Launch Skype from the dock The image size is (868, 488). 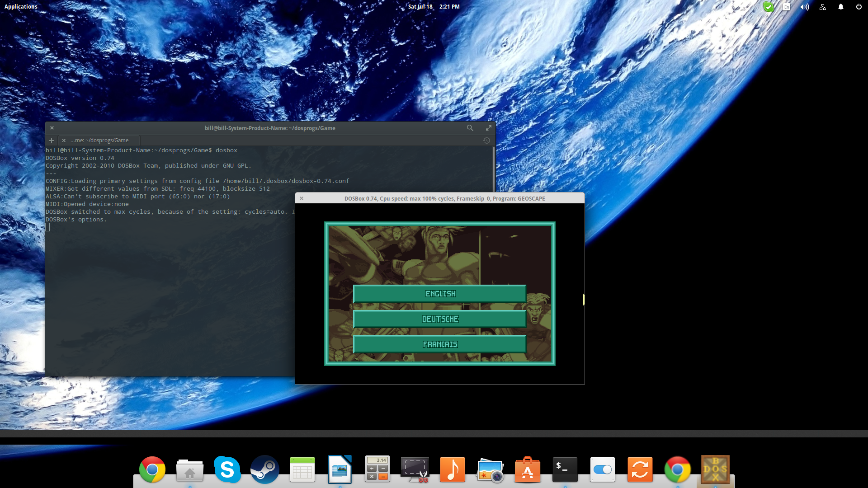(x=227, y=470)
